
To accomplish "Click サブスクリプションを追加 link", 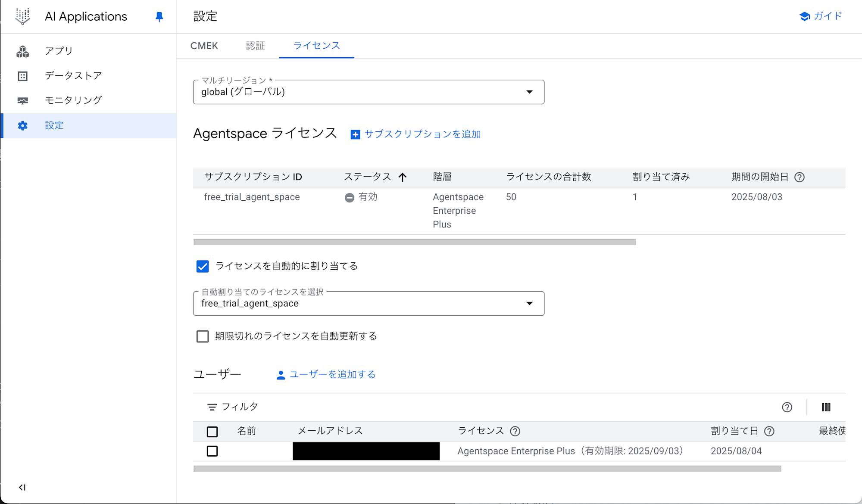I will pos(422,134).
